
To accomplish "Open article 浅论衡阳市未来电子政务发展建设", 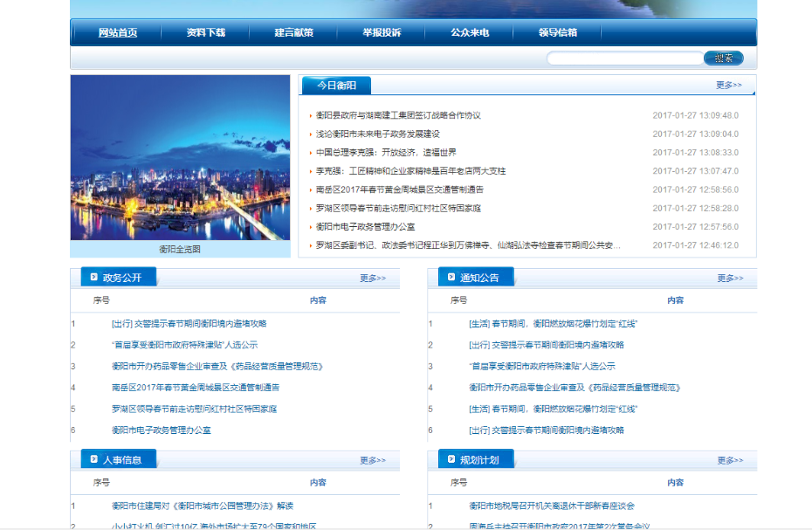I will (x=378, y=134).
